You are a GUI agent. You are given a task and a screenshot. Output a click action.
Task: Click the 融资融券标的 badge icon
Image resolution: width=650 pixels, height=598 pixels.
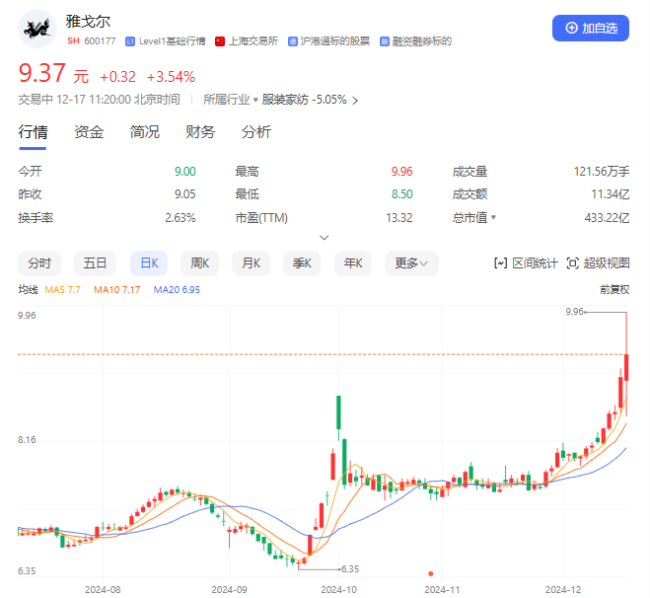pyautogui.click(x=384, y=41)
